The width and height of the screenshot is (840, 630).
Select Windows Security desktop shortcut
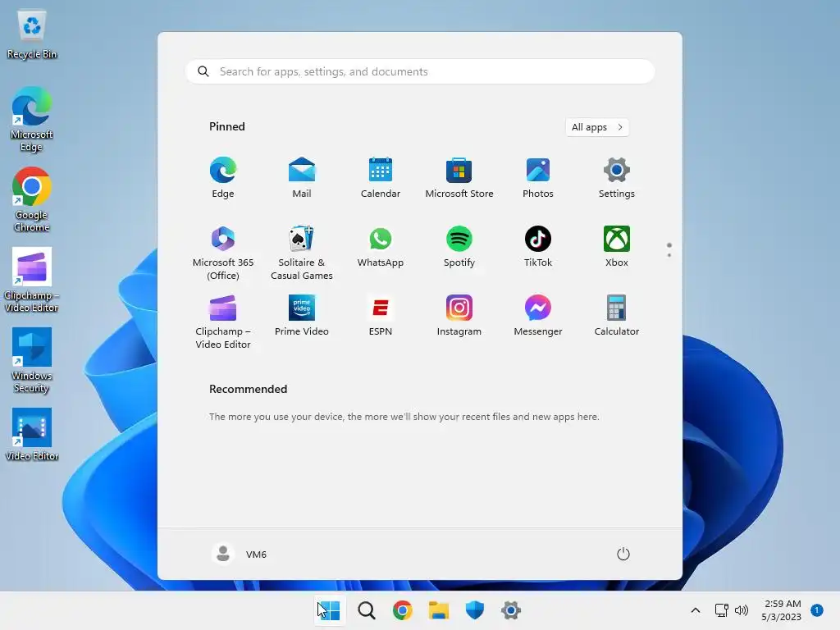32,360
